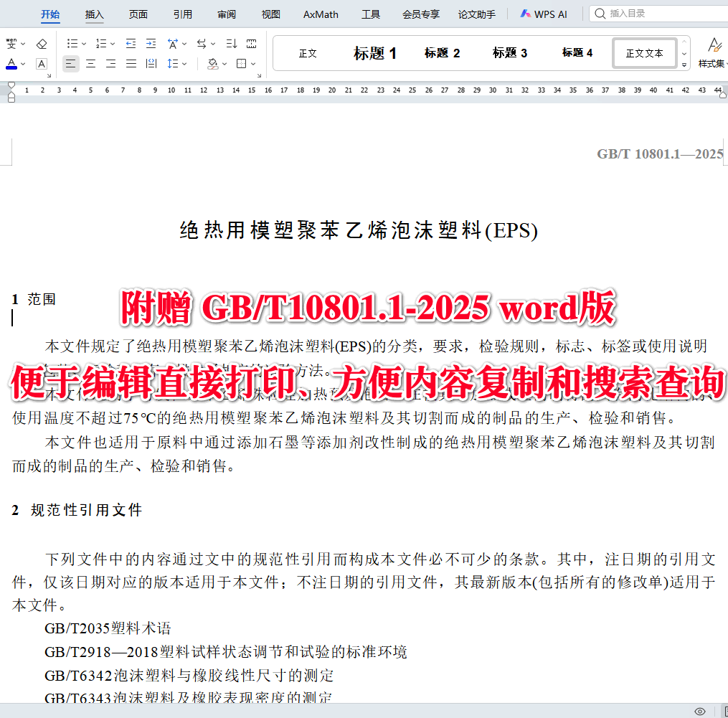Open the 会员专享 tab
The image size is (728, 718).
420,14
